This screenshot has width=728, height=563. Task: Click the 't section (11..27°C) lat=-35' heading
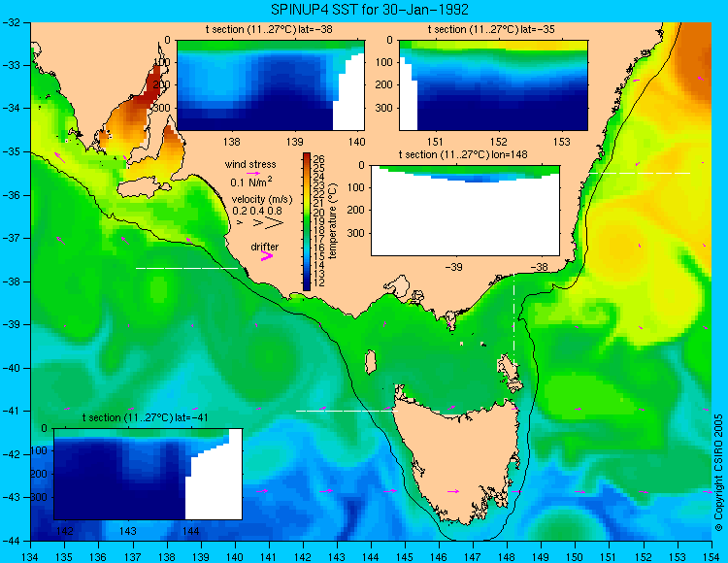click(491, 30)
